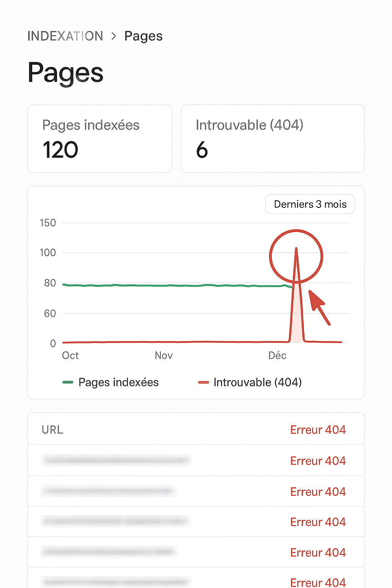Screen dimensions: 392x588
Task: Click the INDEXATION breadcrumb link
Action: (65, 36)
